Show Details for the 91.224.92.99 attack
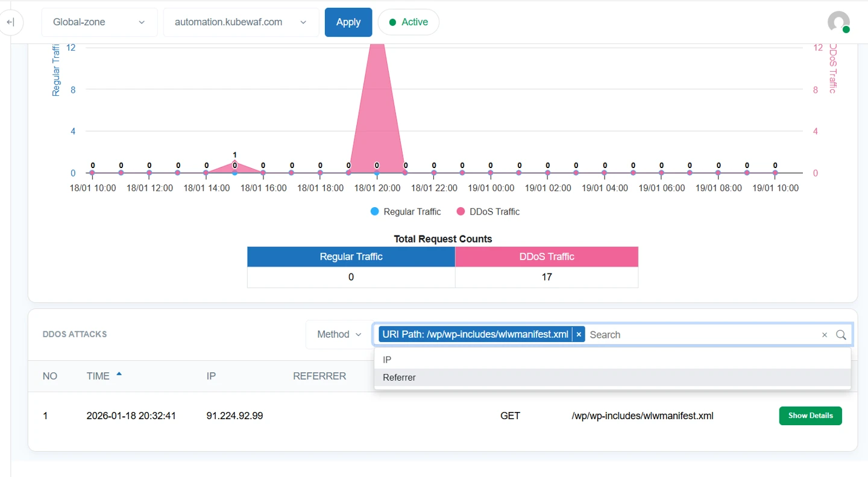The height and width of the screenshot is (477, 868). point(810,416)
